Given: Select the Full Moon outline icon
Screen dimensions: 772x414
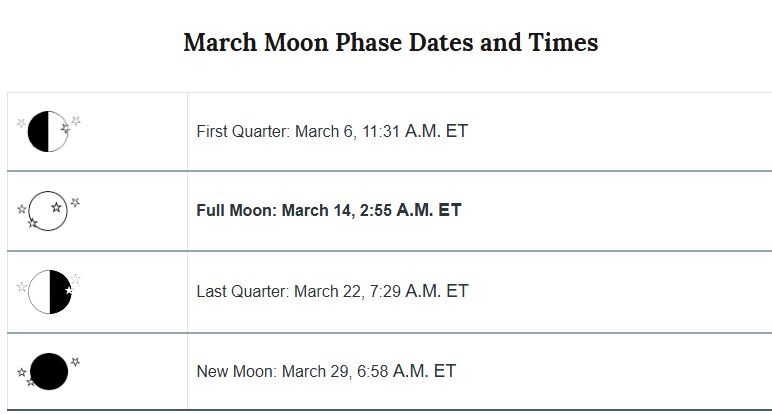Looking at the screenshot, I should click(48, 211).
